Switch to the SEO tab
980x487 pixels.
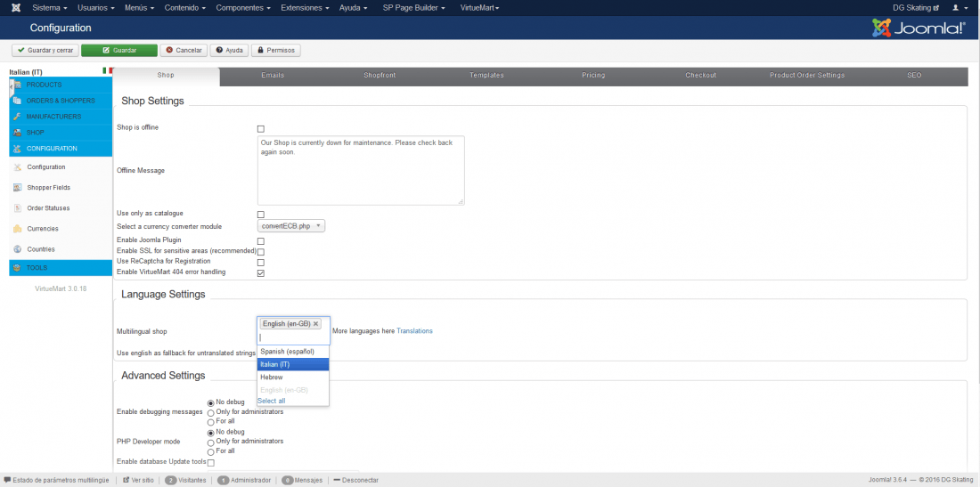[x=914, y=75]
